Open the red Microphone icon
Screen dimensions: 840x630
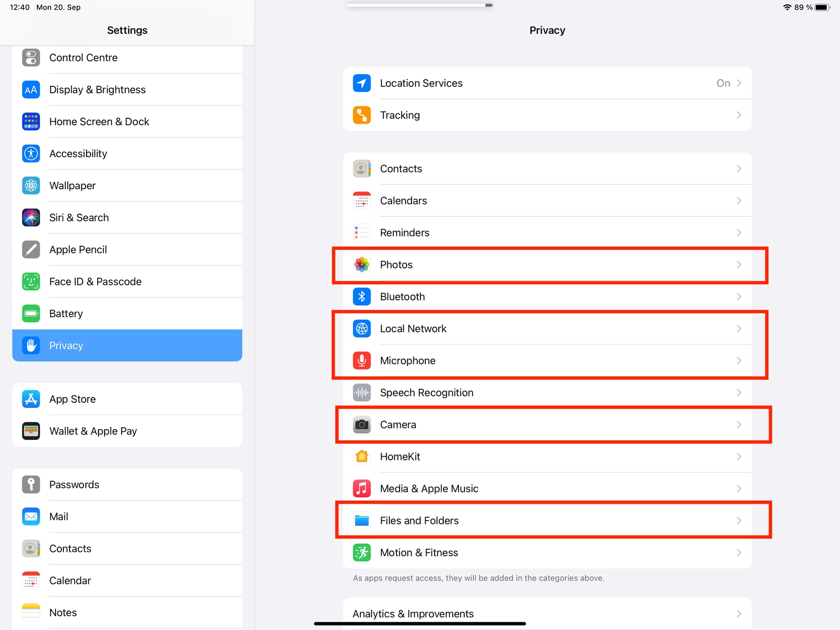361,360
